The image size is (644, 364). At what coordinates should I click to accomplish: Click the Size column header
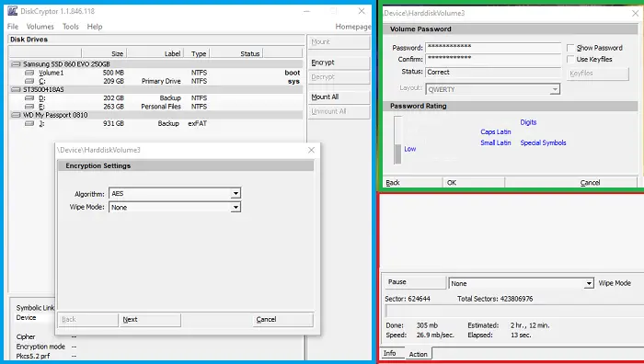(104, 53)
